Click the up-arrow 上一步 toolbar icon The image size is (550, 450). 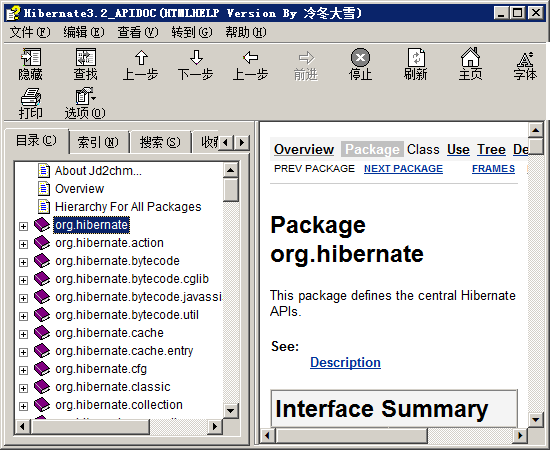[x=141, y=58]
